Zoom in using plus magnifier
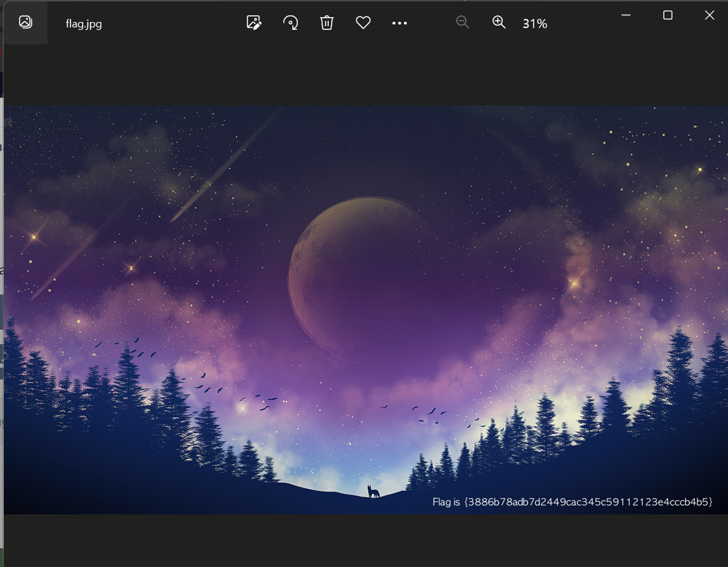This screenshot has height=567, width=728. tap(499, 23)
